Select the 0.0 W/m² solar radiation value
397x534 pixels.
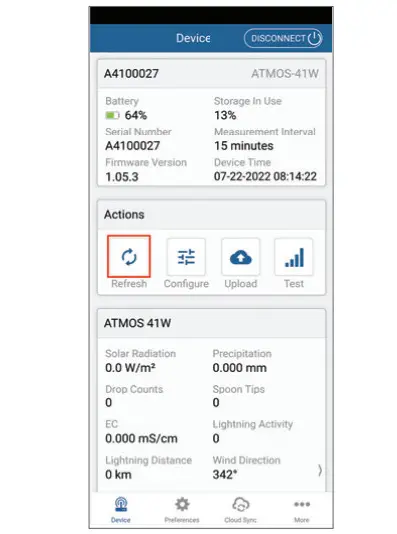point(130,368)
